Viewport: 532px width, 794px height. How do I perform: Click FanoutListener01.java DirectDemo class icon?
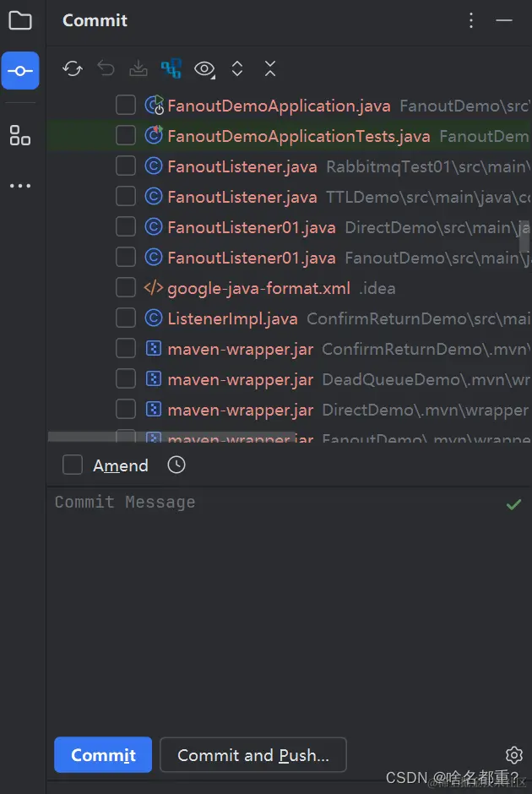tap(154, 227)
